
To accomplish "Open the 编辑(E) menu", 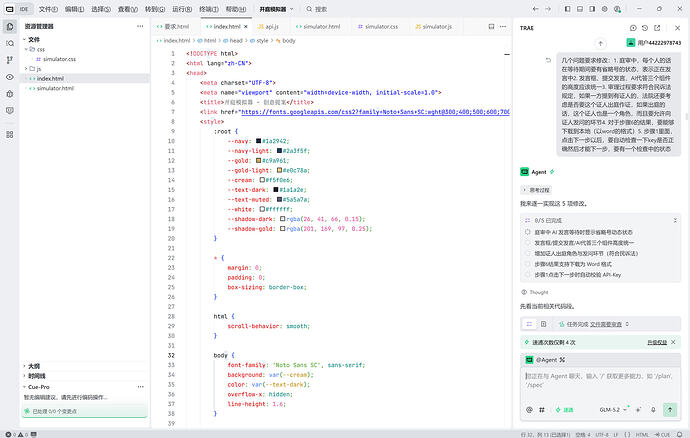I will tap(74, 9).
